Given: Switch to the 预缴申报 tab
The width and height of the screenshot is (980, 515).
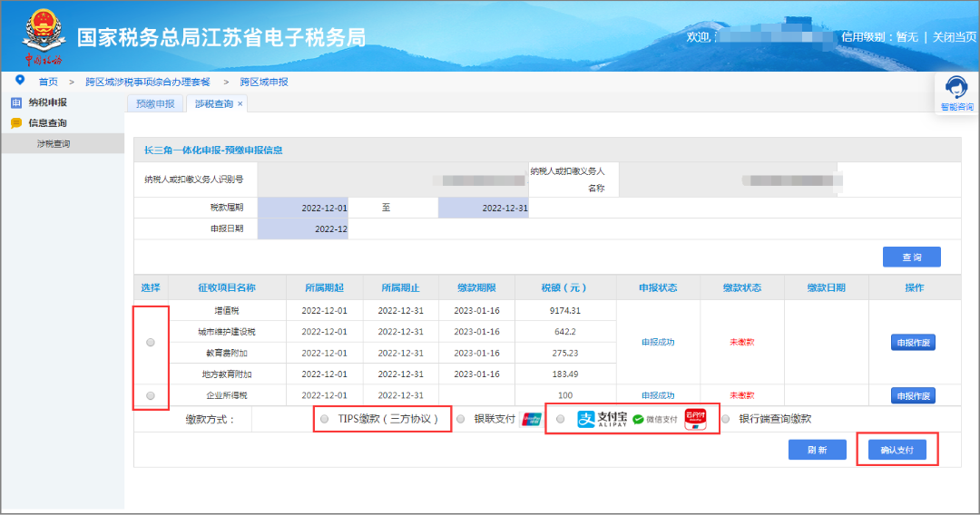Looking at the screenshot, I should coord(156,103).
